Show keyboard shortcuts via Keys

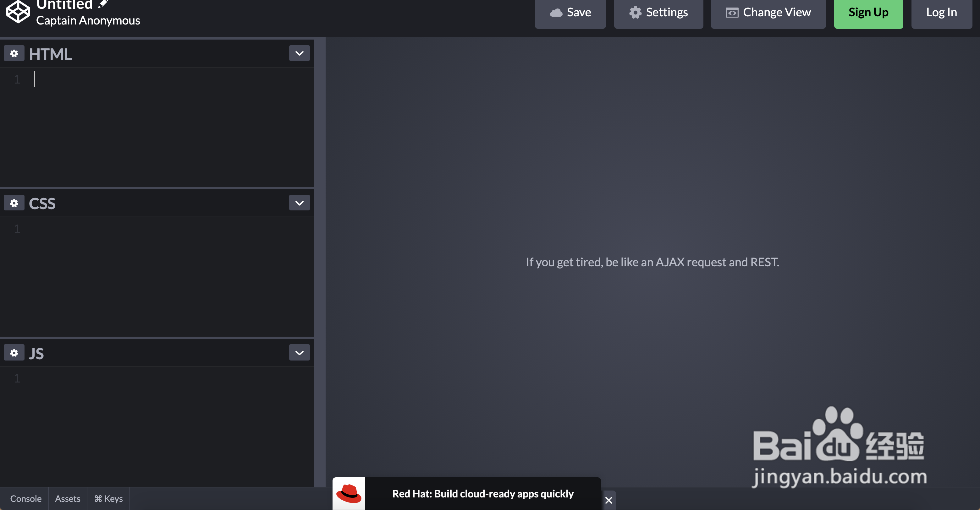click(x=108, y=499)
